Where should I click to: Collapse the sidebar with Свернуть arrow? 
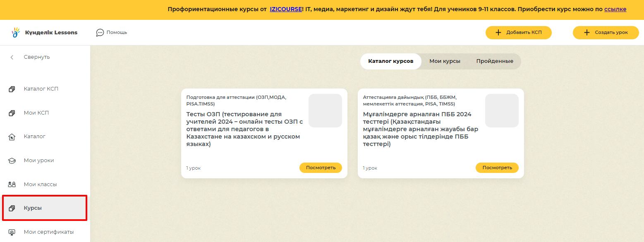click(x=12, y=57)
